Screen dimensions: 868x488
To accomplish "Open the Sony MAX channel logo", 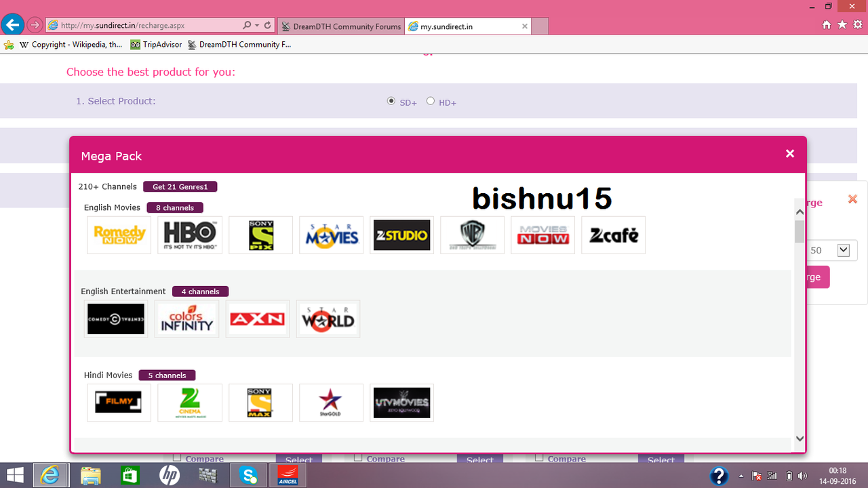I will point(260,403).
